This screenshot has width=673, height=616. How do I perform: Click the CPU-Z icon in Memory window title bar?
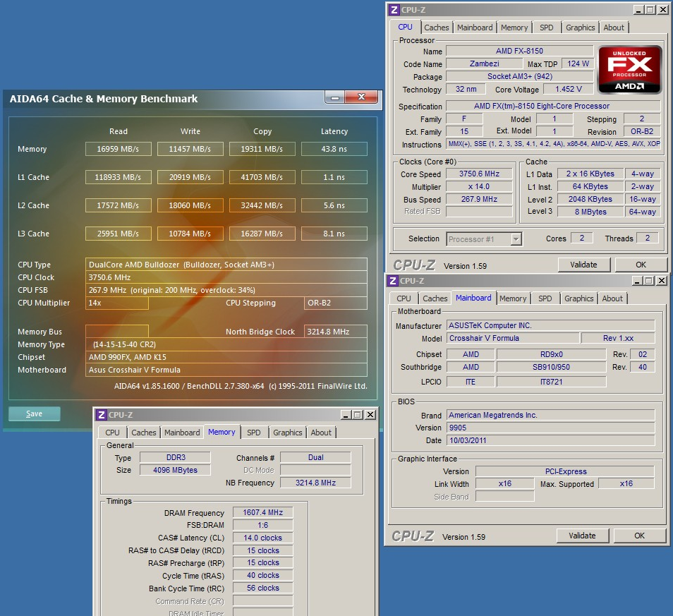tap(102, 415)
